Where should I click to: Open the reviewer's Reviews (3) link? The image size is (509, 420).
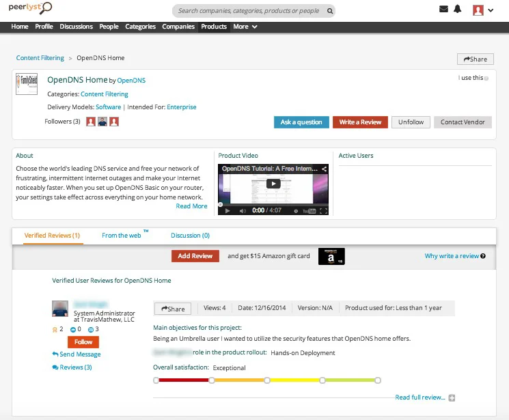pyautogui.click(x=72, y=367)
